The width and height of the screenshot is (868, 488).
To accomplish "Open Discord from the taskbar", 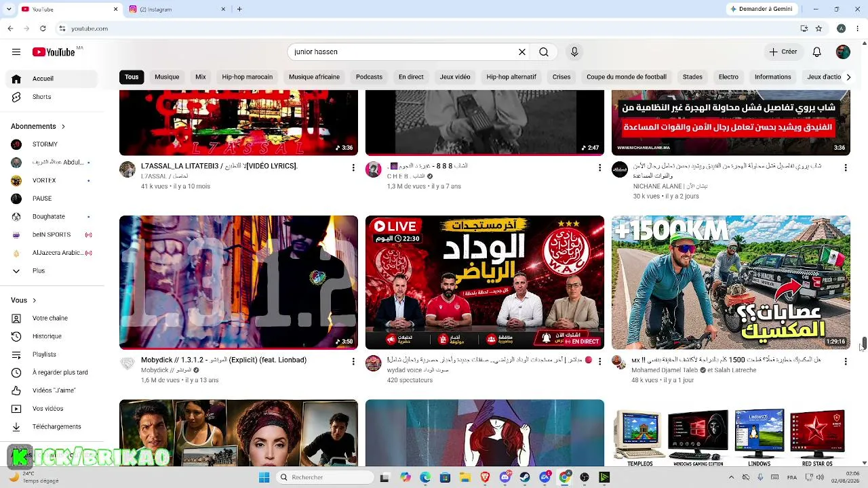I will [505, 477].
